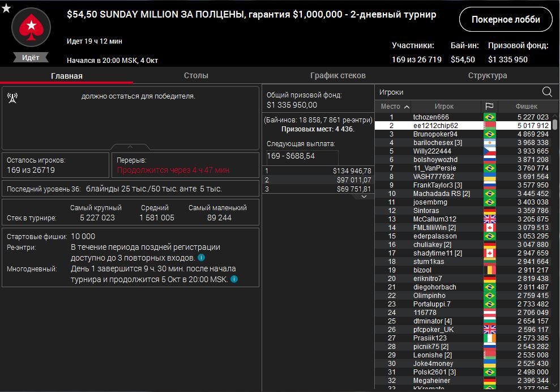Click the scrollbar down arrow in players list

click(x=555, y=385)
